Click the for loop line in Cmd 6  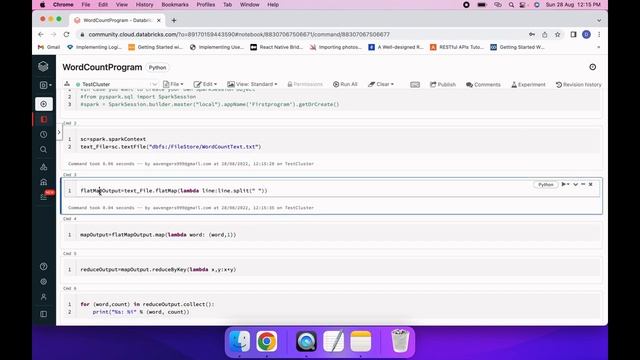147,304
